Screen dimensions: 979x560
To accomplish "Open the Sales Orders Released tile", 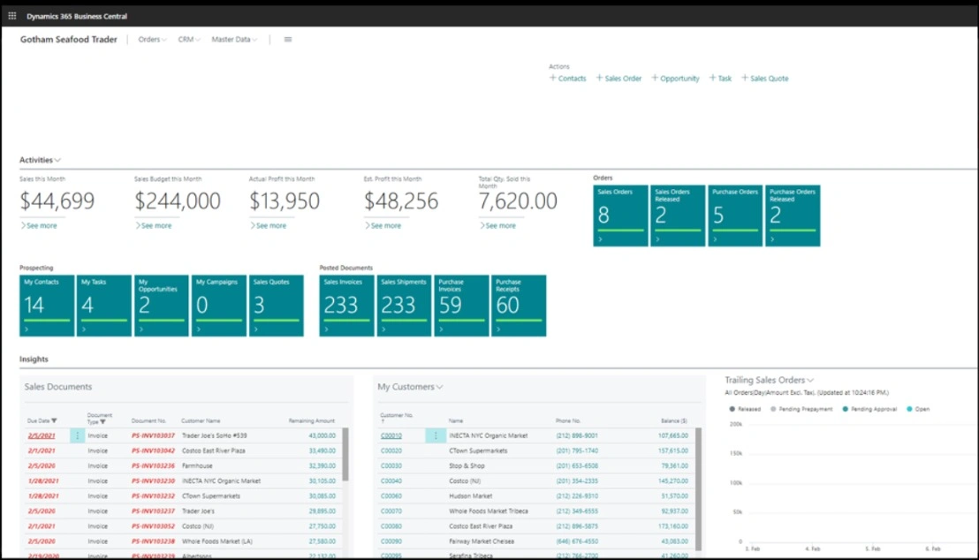I will tap(678, 216).
